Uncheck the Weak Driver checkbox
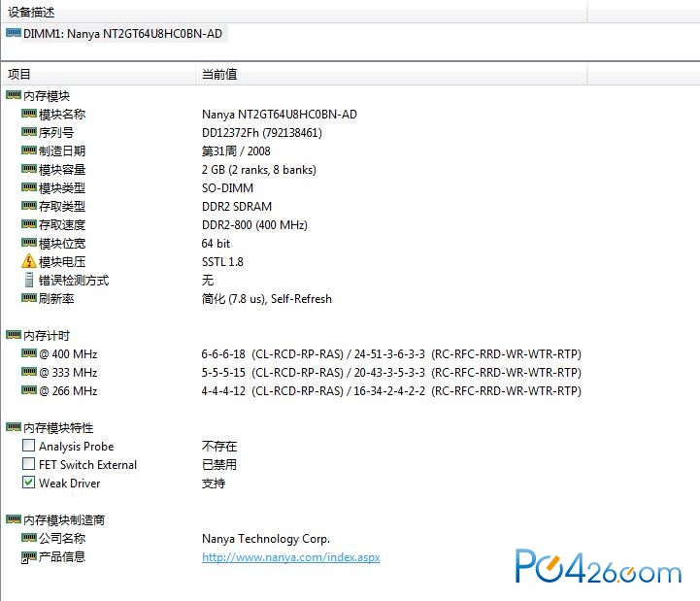 [28, 483]
